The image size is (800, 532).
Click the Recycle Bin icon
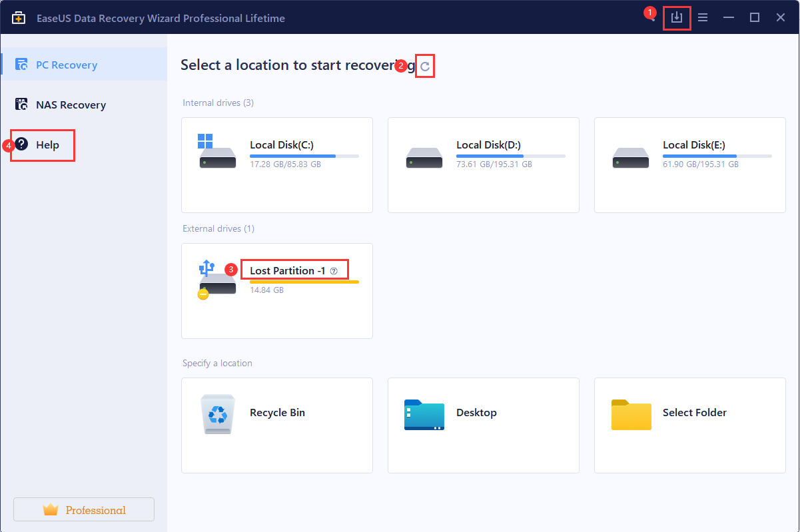tap(217, 413)
